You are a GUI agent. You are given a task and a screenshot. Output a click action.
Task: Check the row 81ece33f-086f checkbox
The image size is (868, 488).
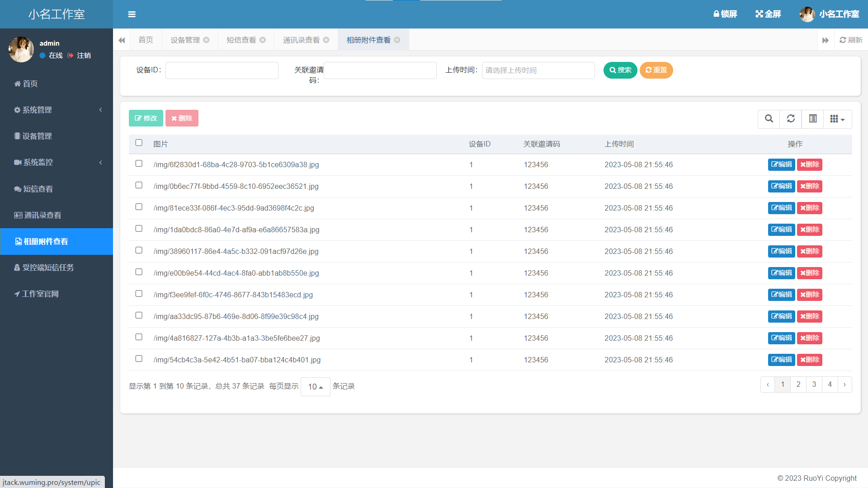point(139,207)
